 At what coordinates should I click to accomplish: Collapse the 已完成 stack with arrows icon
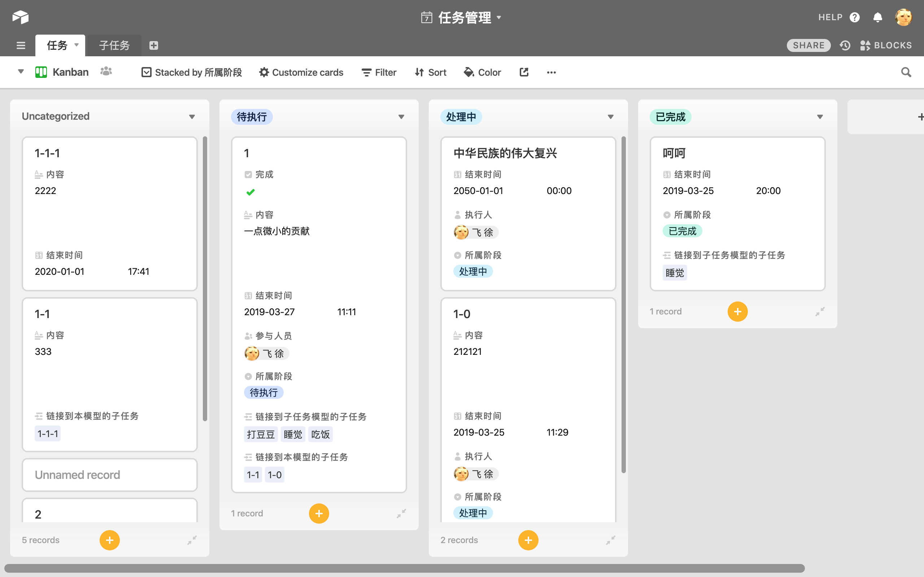[x=820, y=311]
